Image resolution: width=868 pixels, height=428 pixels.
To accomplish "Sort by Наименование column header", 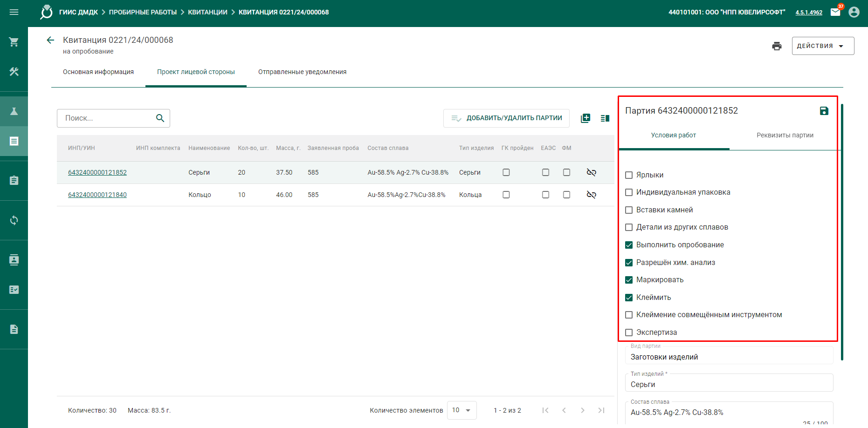I will click(209, 148).
